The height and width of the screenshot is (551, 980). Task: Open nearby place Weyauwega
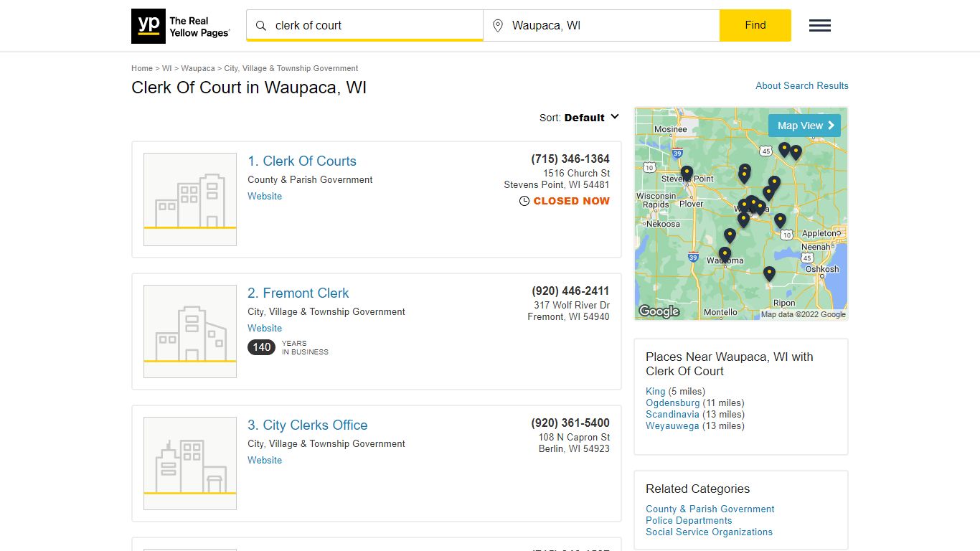(x=672, y=425)
